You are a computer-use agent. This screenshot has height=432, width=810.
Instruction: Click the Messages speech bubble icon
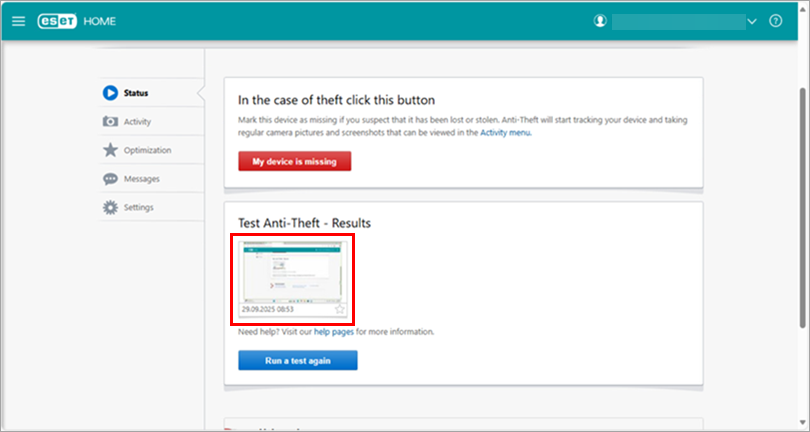point(110,179)
